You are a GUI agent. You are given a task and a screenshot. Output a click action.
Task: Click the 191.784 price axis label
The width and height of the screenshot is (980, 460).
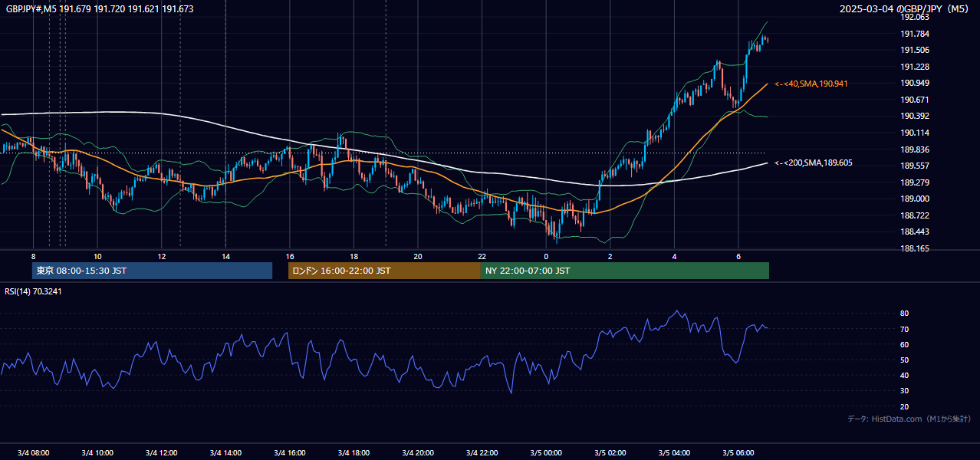915,34
